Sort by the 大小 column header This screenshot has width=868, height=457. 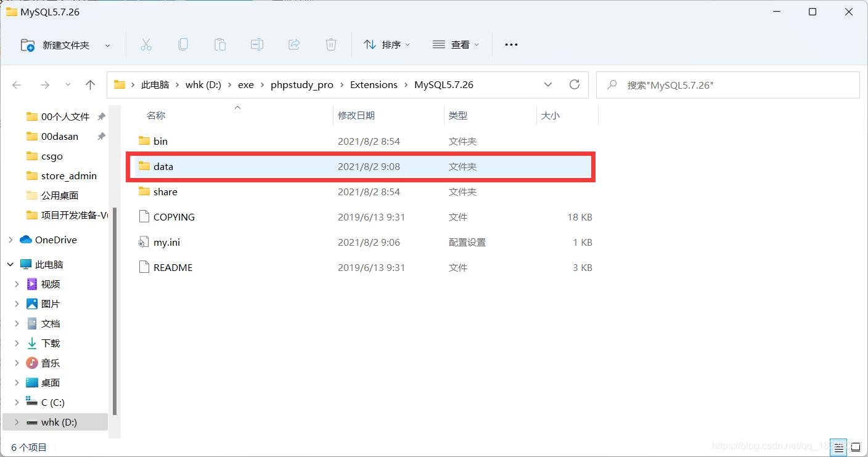551,115
